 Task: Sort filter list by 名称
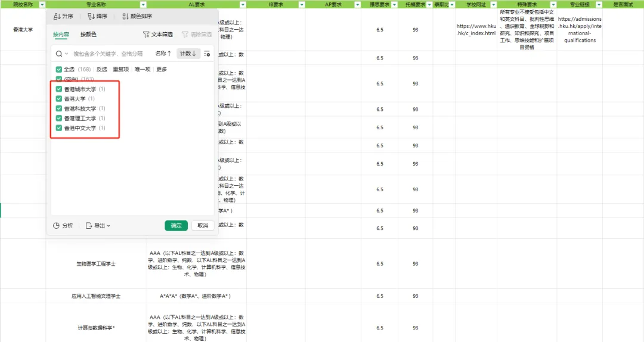click(163, 54)
